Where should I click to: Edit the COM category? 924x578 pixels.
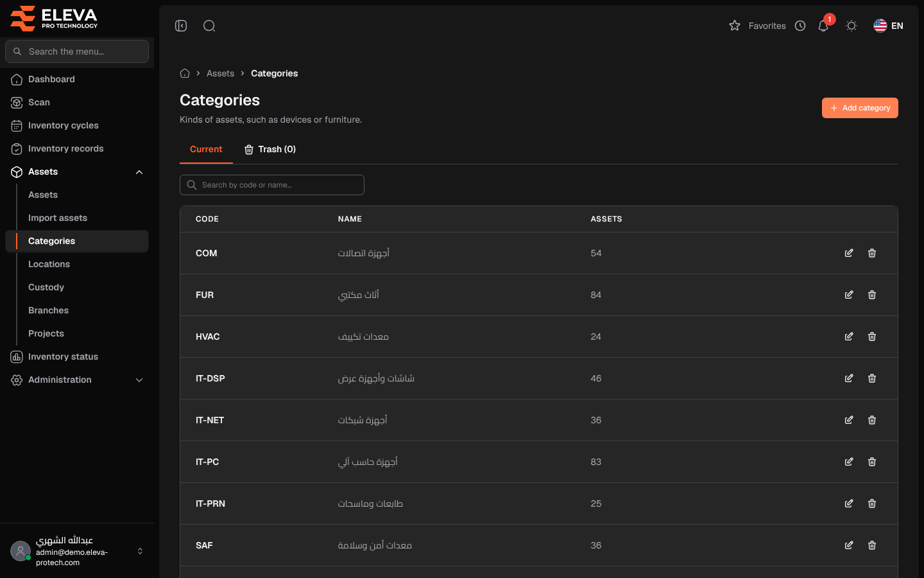coord(849,253)
